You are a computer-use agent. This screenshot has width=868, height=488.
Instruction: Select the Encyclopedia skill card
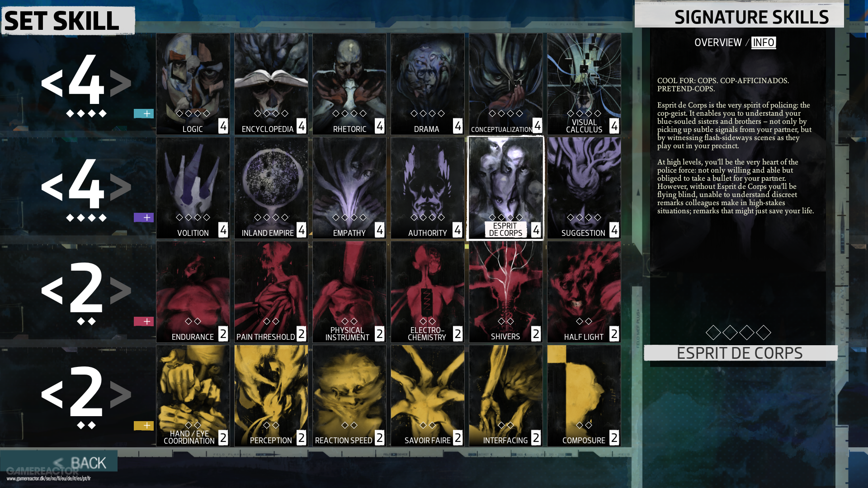coord(271,84)
